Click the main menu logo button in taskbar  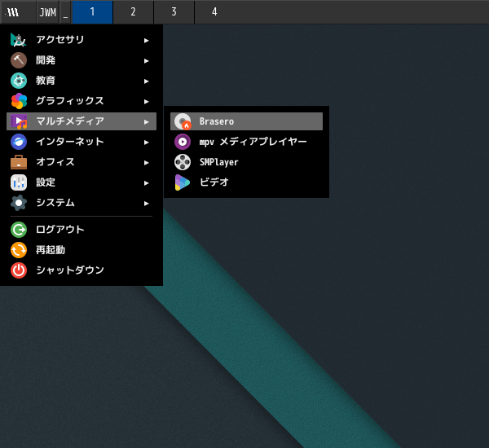pyautogui.click(x=18, y=12)
